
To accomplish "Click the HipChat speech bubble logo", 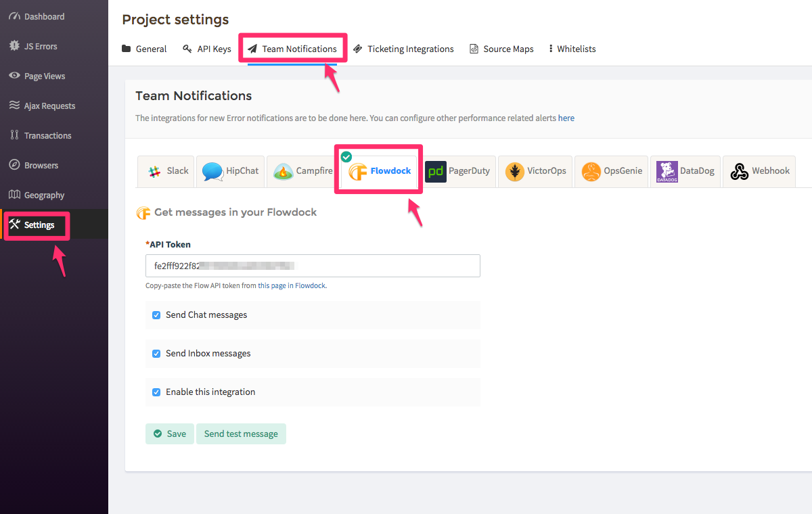I will 212,172.
